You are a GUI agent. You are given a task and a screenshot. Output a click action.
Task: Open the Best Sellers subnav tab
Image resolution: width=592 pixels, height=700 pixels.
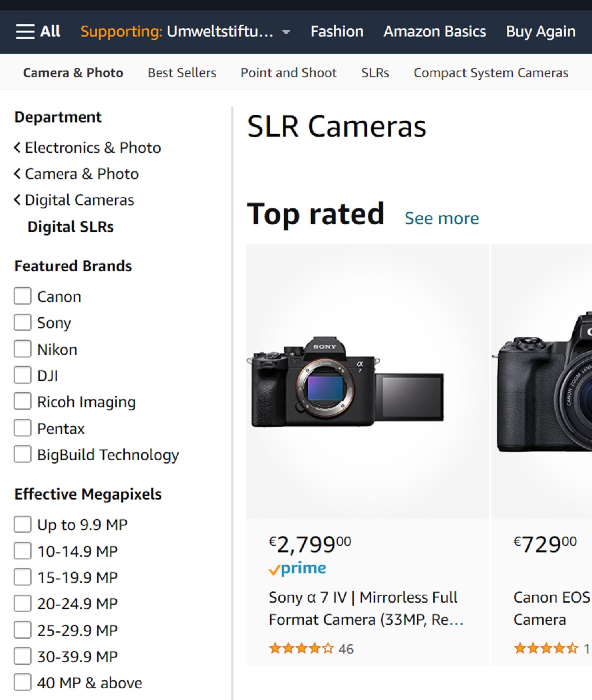click(182, 73)
